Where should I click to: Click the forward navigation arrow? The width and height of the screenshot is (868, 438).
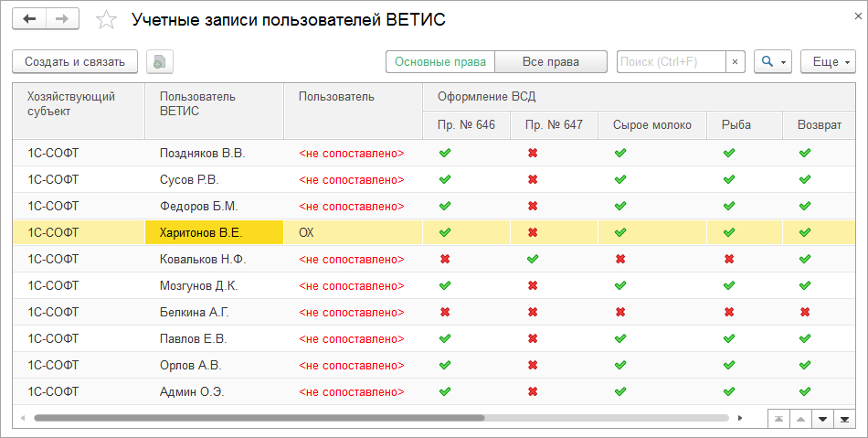(61, 19)
